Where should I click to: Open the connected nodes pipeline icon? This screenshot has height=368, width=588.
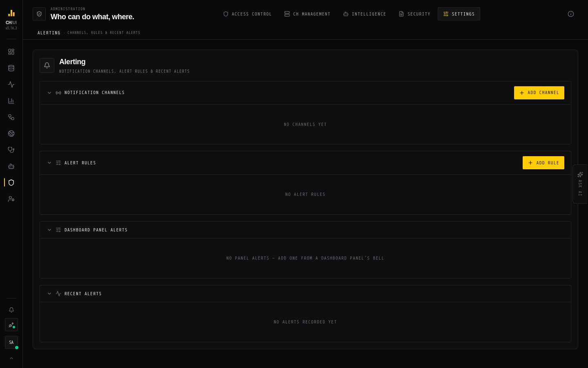coord(11,117)
